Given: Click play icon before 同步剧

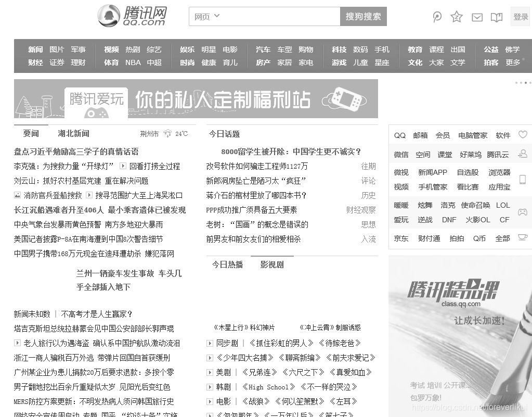Looking at the screenshot, I should pyautogui.click(x=210, y=343).
